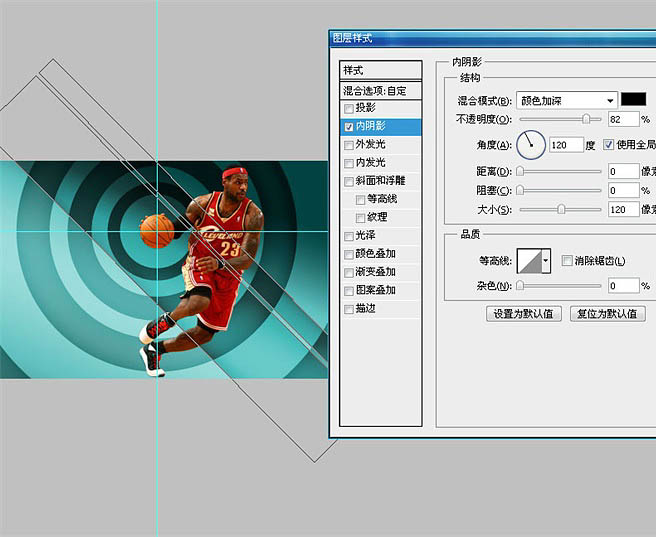Screen dimensions: 656x537
Task: Open the 渐变叠加 gradient overlay settings row
Action: (380, 272)
